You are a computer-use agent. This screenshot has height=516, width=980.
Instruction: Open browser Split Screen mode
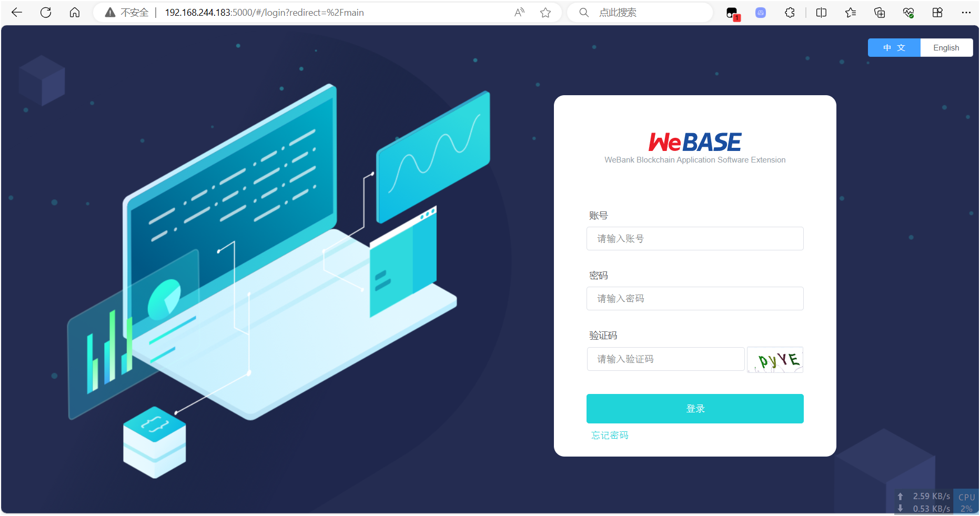click(821, 12)
